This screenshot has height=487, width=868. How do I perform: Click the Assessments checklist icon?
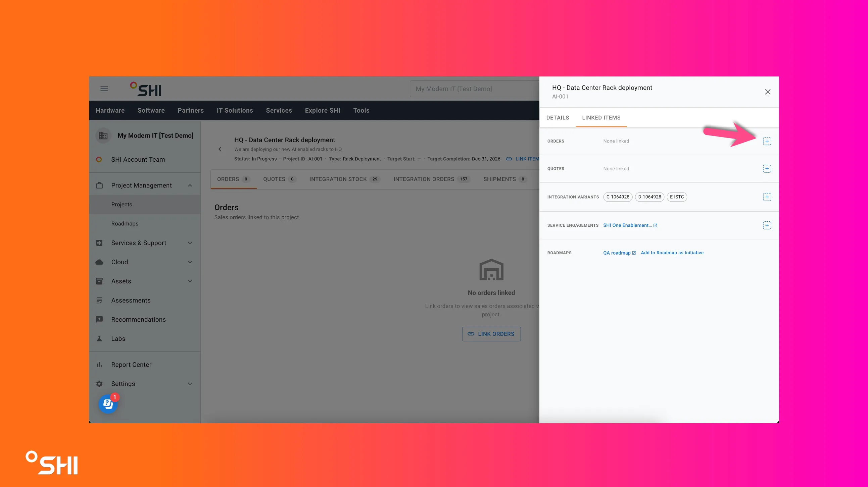[99, 301]
